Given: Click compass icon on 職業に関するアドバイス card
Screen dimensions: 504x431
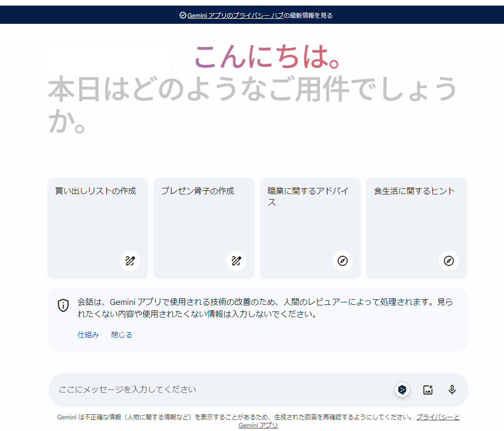Looking at the screenshot, I should (342, 260).
